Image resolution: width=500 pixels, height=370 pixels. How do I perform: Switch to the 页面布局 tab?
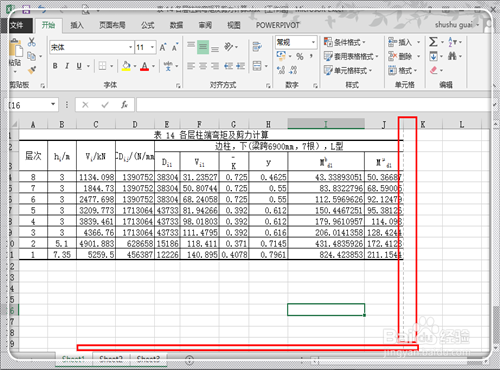(x=112, y=25)
